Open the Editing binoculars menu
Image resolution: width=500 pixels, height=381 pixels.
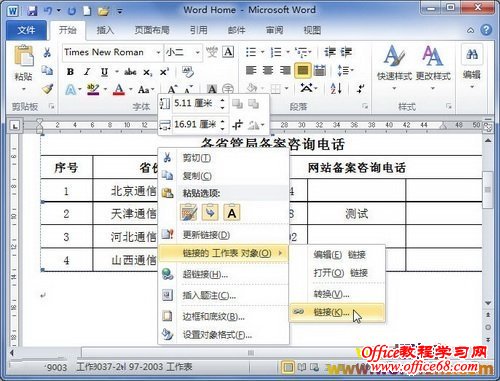click(472, 67)
